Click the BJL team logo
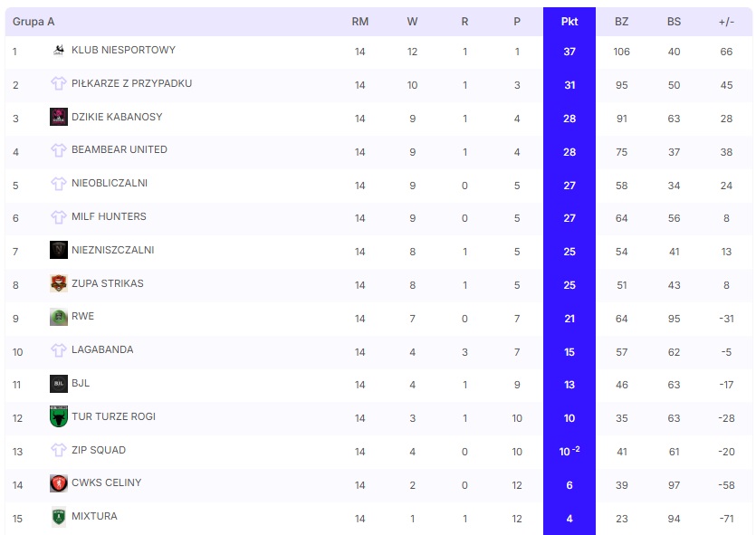 pyautogui.click(x=59, y=384)
